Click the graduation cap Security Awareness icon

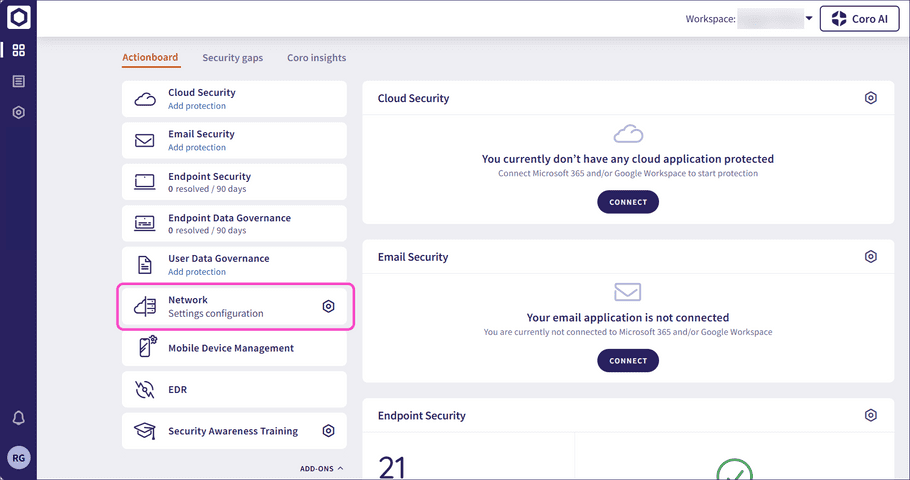[145, 431]
